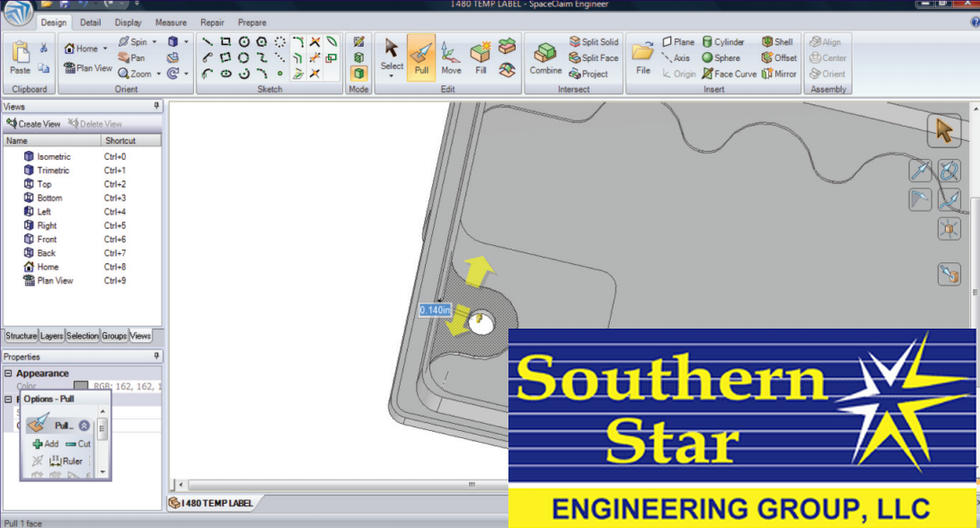Click the gray Color swatch in Properties
This screenshot has height=528, width=980.
pos(81,386)
